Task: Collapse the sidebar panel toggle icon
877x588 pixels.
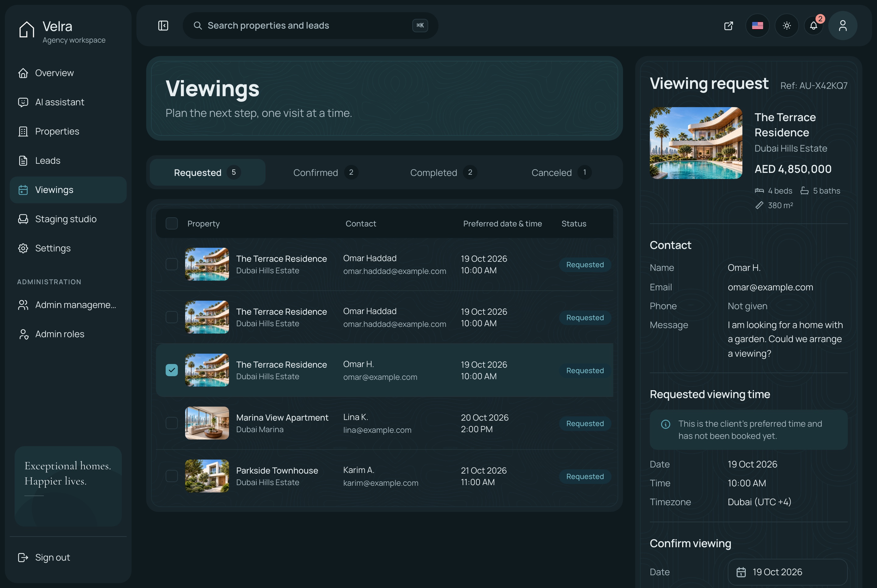Action: click(163, 26)
